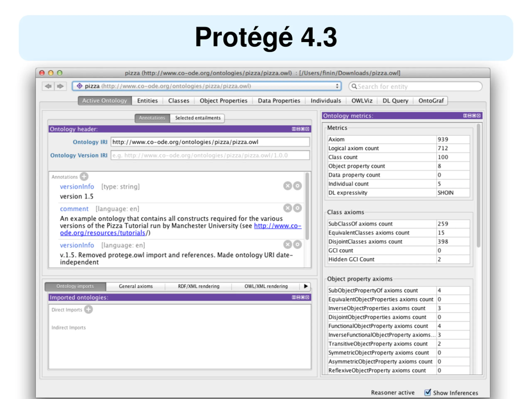Delete the 'version 1.5' versionInfo annotation
The image size is (532, 399).
tap(287, 186)
